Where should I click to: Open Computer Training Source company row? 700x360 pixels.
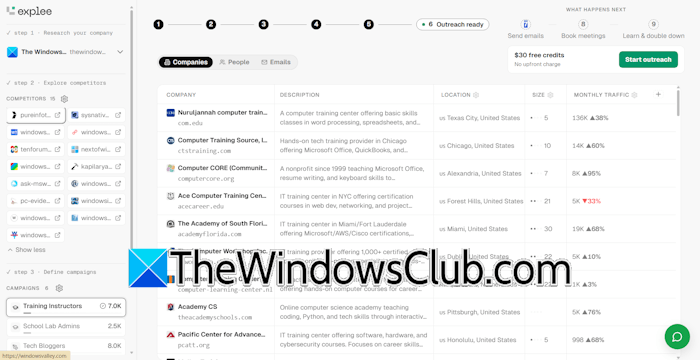pyautogui.click(x=417, y=146)
